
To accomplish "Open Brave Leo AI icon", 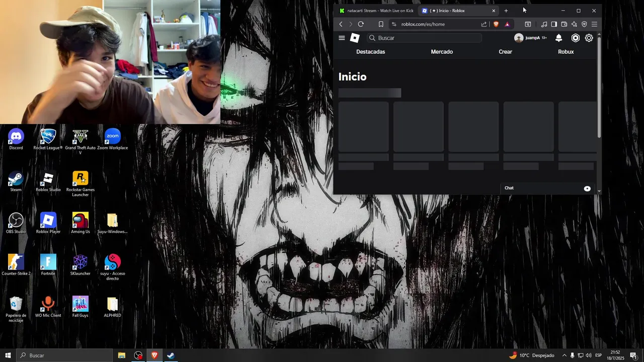I will [574, 24].
